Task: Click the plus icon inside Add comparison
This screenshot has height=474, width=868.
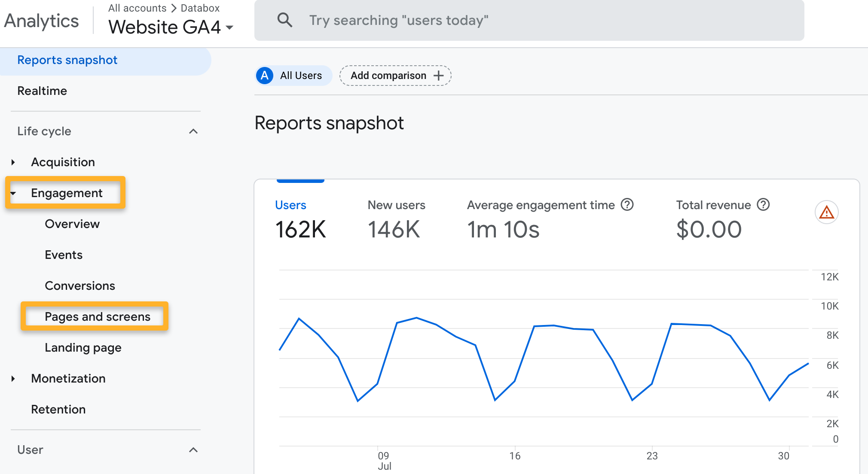Action: click(x=438, y=75)
